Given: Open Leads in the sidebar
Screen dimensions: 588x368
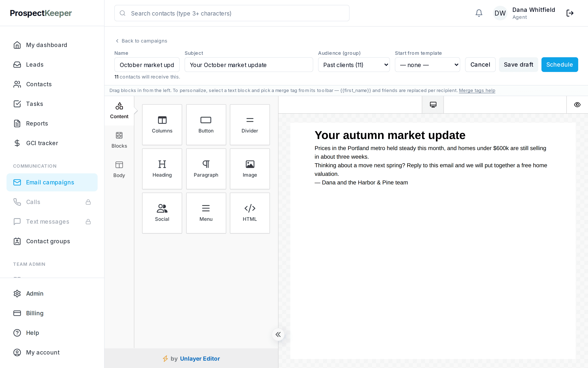Looking at the screenshot, I should (x=52, y=64).
